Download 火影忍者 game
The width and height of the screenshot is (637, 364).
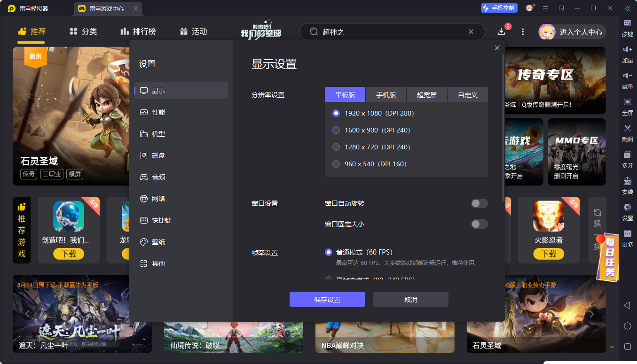549,254
